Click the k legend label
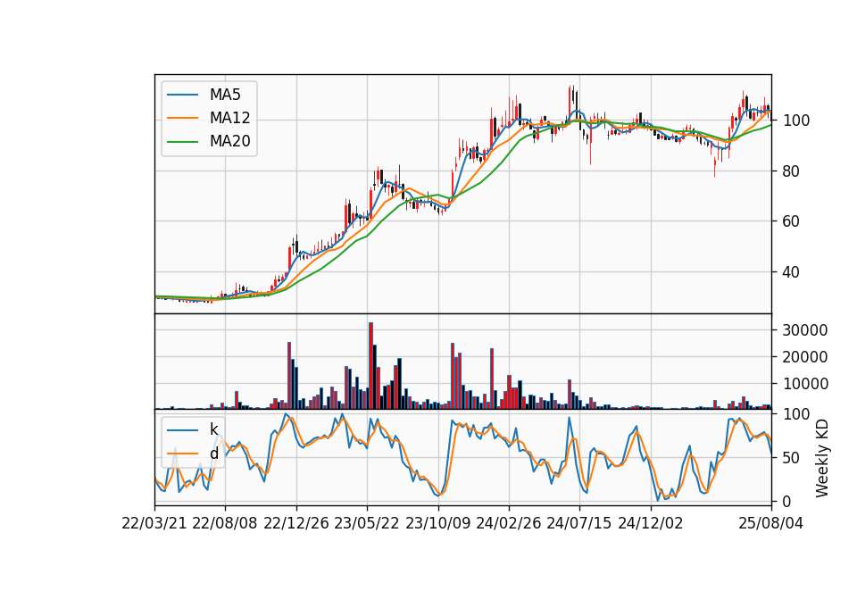This screenshot has width=857, height=616. pos(213,429)
